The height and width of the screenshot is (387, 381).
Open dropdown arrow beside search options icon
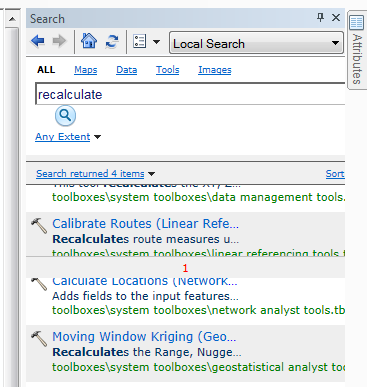tap(156, 42)
